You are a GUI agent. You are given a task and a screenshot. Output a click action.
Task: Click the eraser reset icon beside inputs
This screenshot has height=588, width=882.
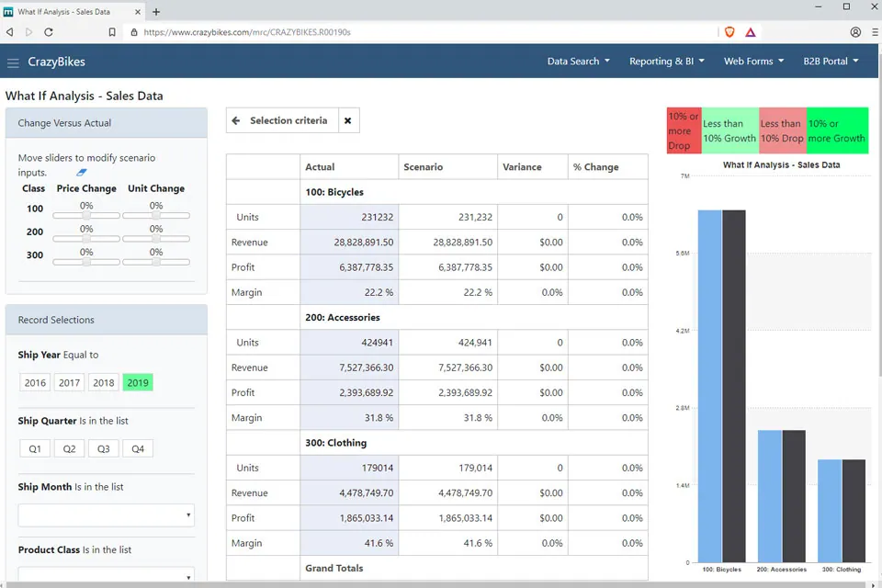(82, 172)
